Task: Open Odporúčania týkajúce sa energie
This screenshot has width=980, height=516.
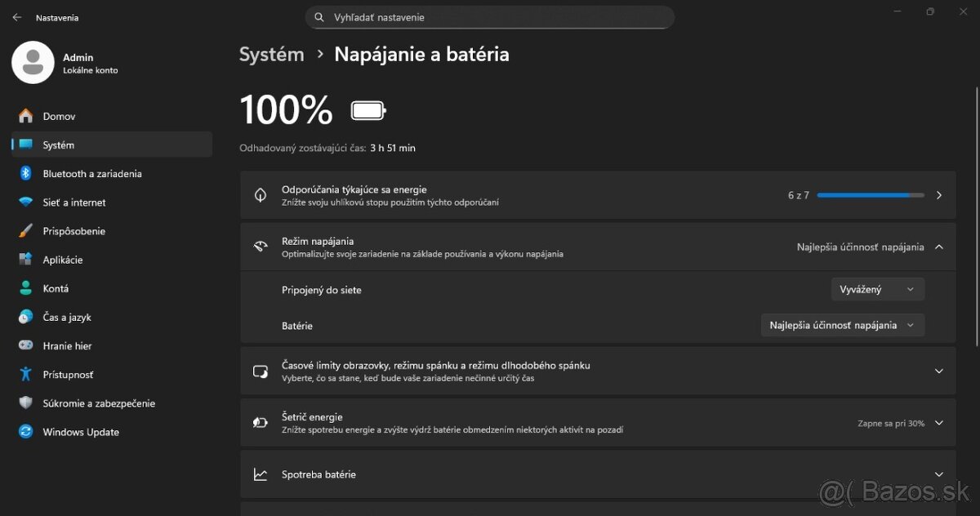Action: coord(597,195)
